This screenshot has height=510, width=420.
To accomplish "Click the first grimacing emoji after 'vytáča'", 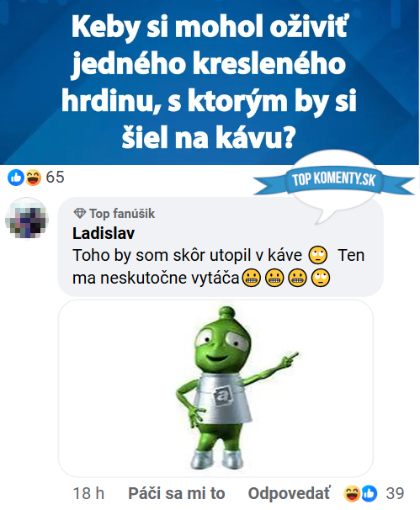I will 252,278.
